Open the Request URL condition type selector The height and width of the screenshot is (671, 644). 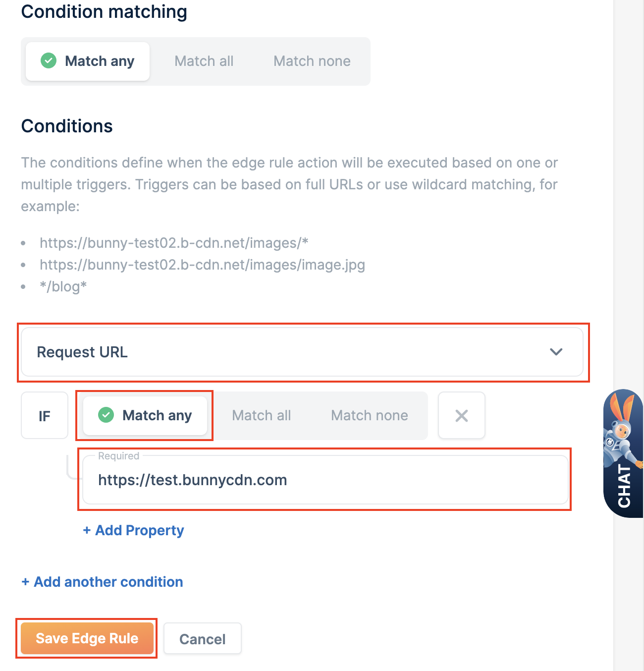[x=302, y=352]
